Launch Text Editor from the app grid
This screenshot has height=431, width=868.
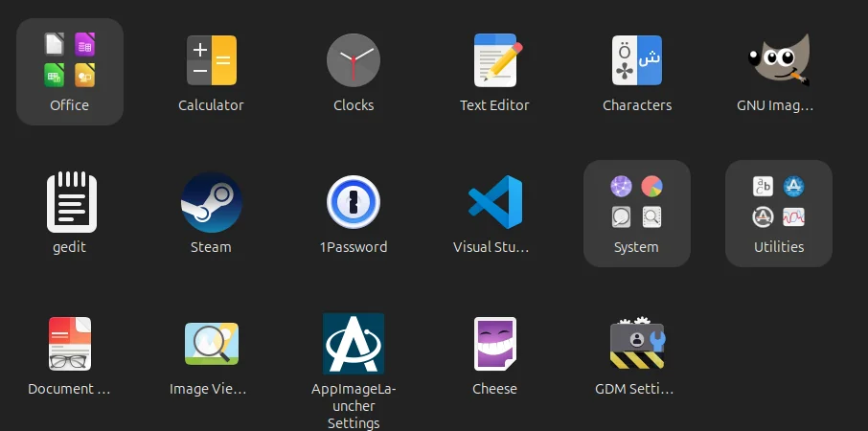(494, 61)
